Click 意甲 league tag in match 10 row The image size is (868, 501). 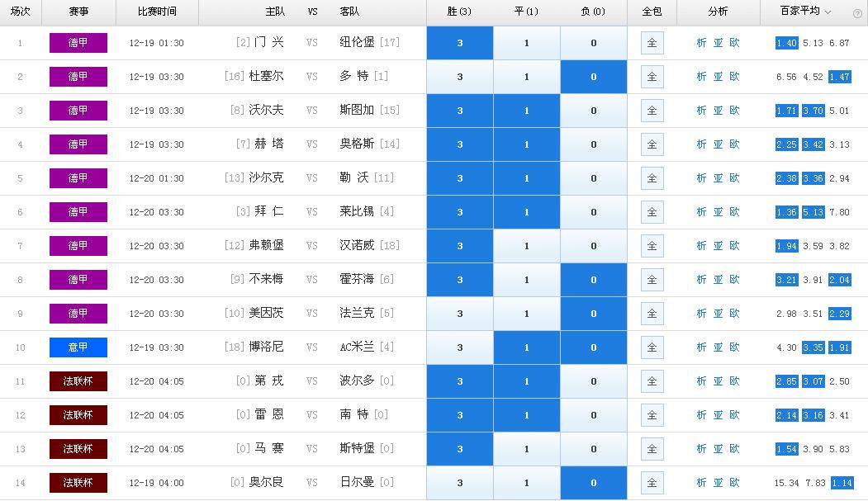pos(78,347)
